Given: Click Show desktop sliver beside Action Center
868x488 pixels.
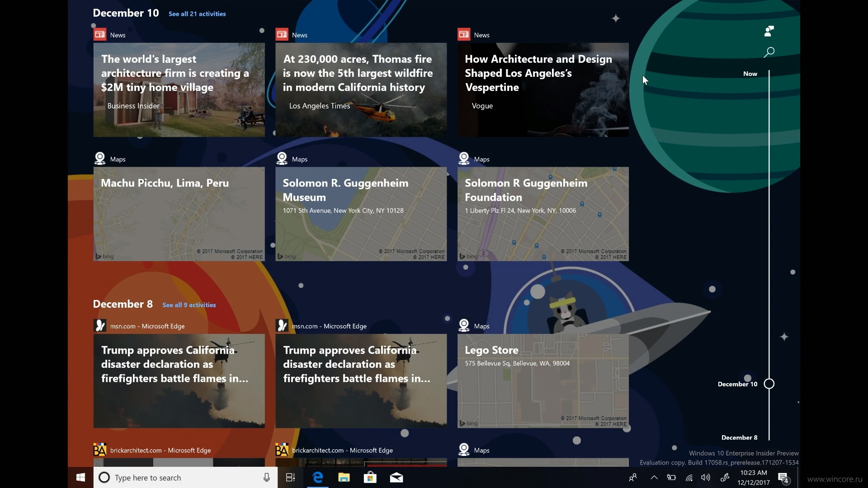Looking at the screenshot, I should tap(798, 478).
